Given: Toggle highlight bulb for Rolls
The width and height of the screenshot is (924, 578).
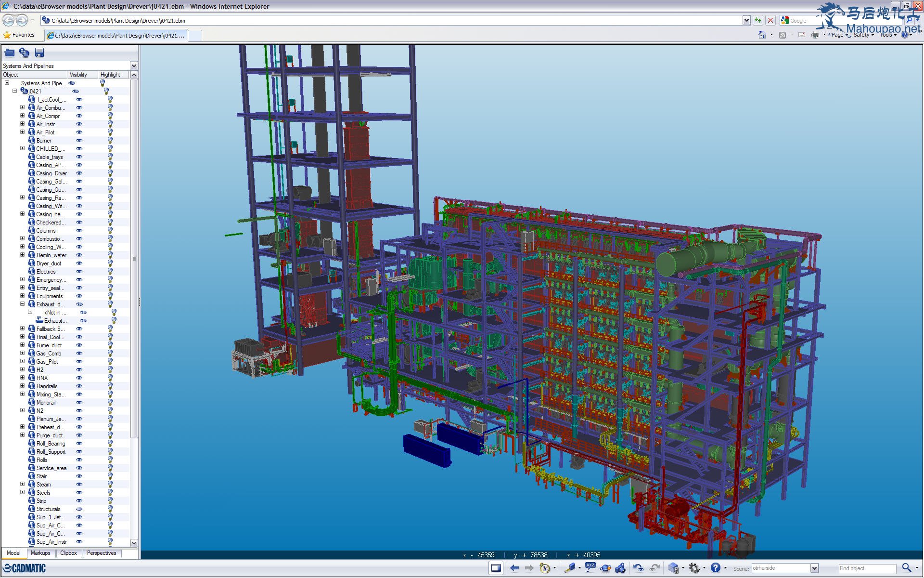Looking at the screenshot, I should pyautogui.click(x=110, y=460).
